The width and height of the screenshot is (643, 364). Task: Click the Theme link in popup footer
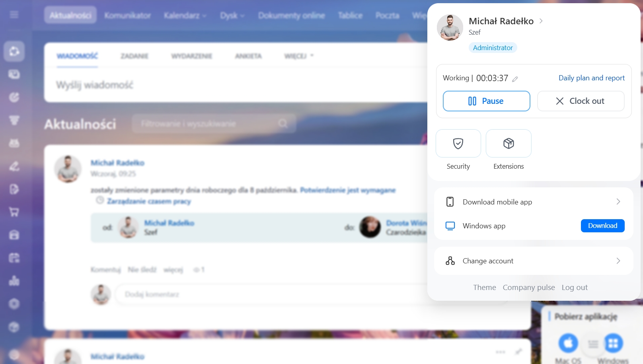(x=484, y=287)
